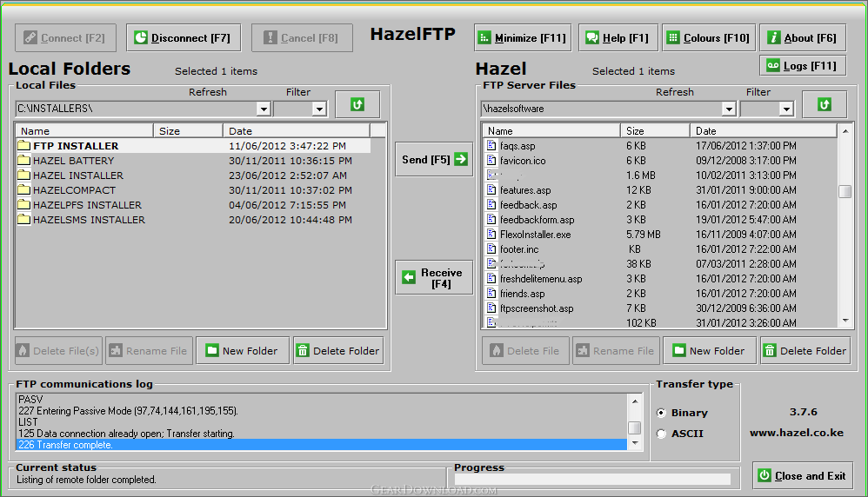Select the HAZEL INSTALLER folder

(x=193, y=176)
